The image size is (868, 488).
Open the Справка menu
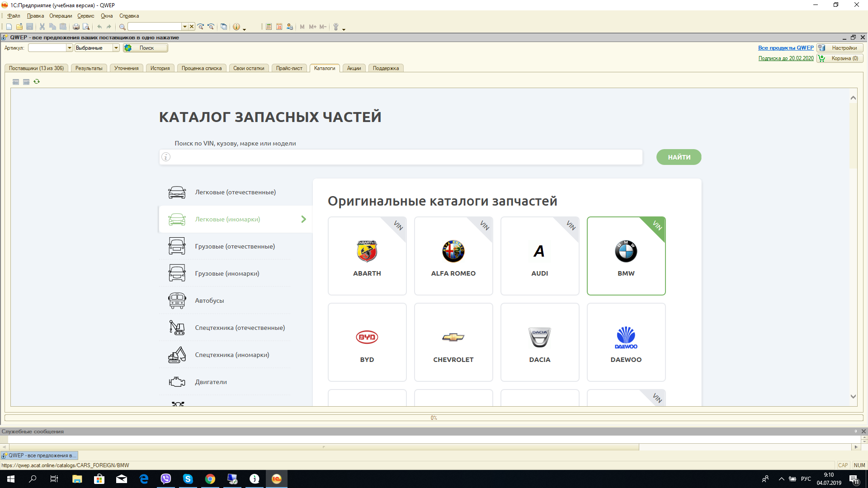coord(129,16)
